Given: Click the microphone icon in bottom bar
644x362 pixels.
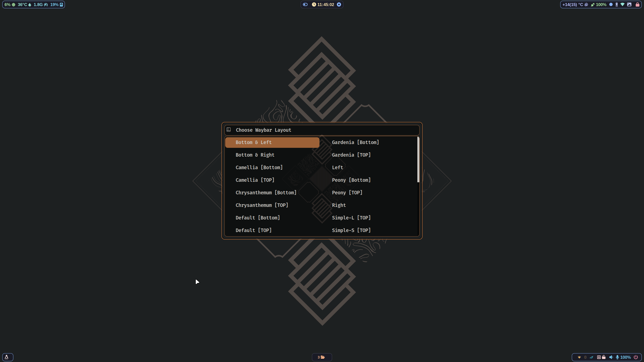Looking at the screenshot, I should tap(617, 357).
